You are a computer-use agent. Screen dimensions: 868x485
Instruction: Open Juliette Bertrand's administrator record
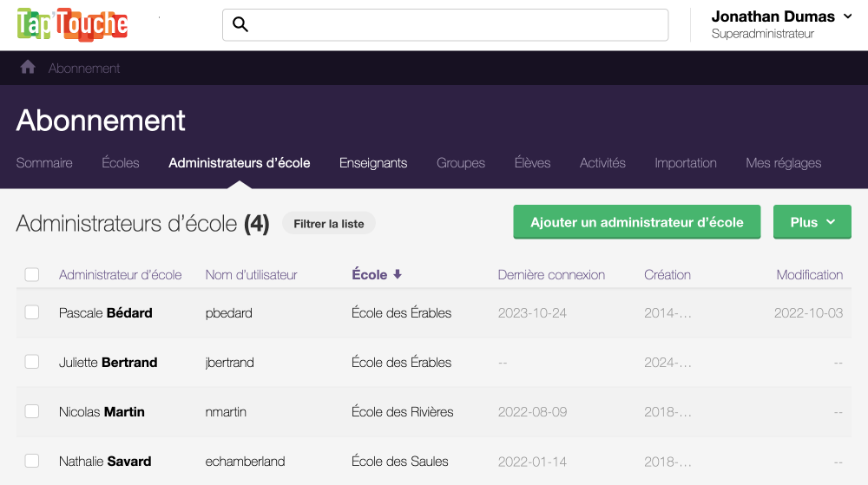pos(108,363)
